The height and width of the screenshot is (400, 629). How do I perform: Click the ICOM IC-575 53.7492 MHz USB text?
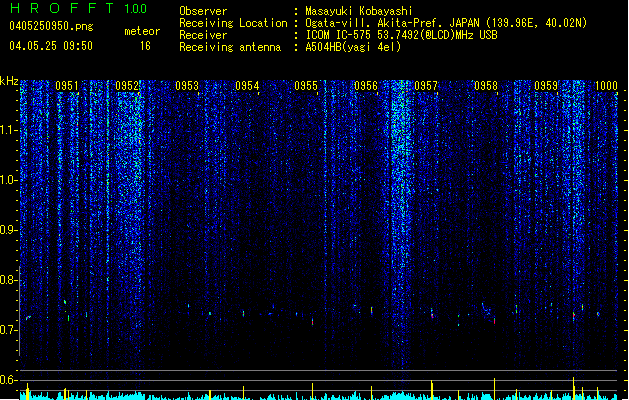402,35
